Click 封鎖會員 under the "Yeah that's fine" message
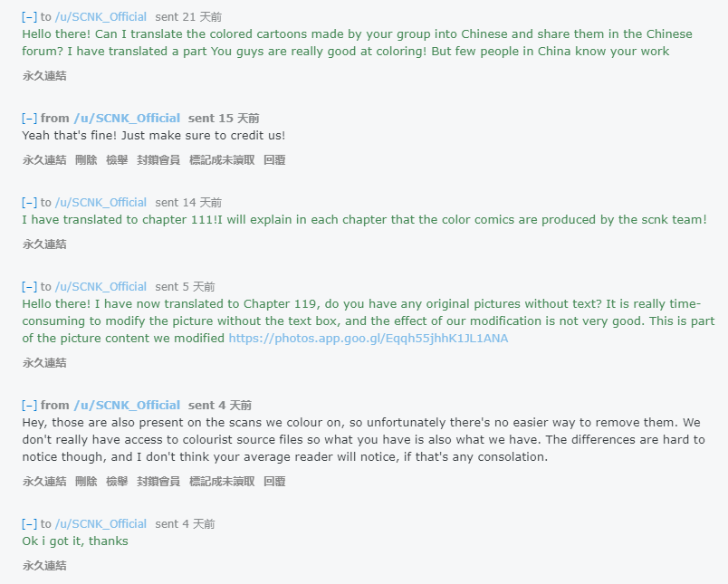728x584 pixels. pos(158,160)
